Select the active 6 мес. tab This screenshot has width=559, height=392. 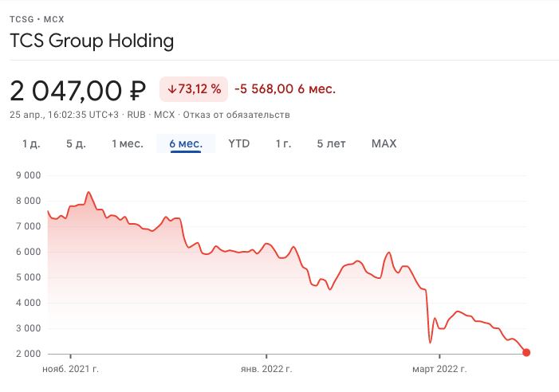[x=186, y=144]
